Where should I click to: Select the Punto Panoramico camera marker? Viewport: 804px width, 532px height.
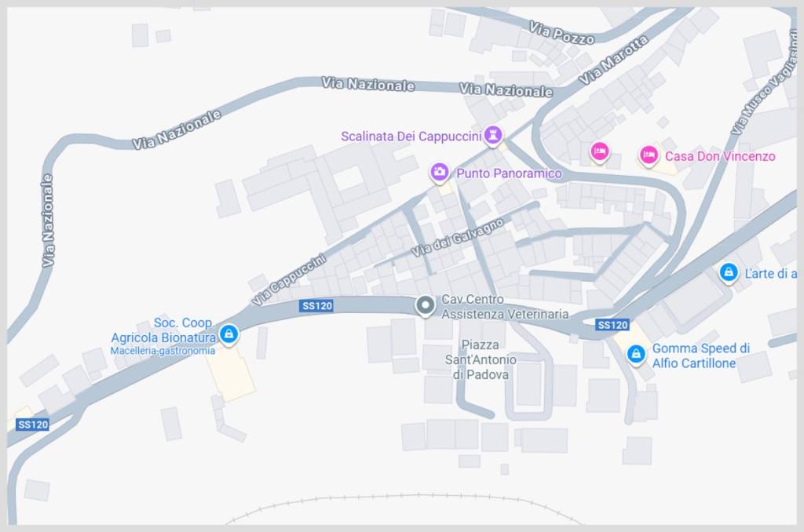[x=440, y=172]
